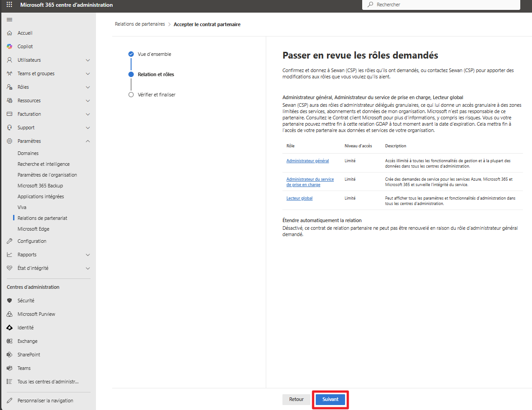532x410 pixels.
Task: Click the Teams et groupes icon
Action: click(x=9, y=73)
